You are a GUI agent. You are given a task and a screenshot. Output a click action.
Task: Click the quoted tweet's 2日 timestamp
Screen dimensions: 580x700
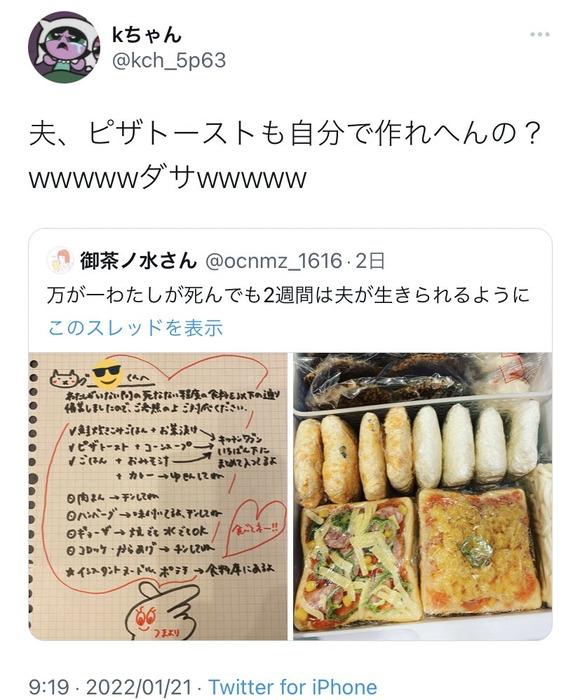coord(370,261)
